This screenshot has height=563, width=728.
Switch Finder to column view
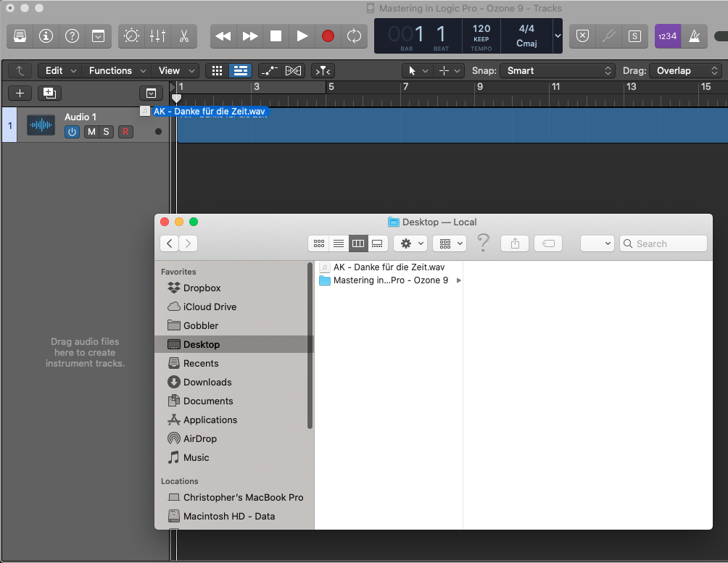tap(358, 243)
